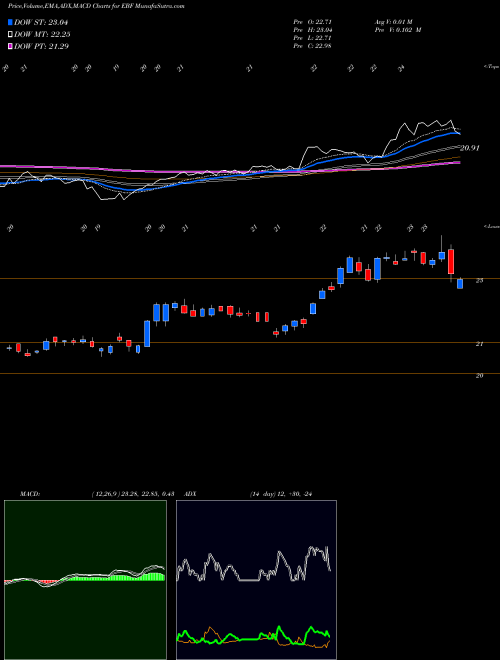Viewport: 500px width, 660px height.
Task: Click the ADX '(14 day) 12, +30, -24' values
Action: (x=280, y=494)
